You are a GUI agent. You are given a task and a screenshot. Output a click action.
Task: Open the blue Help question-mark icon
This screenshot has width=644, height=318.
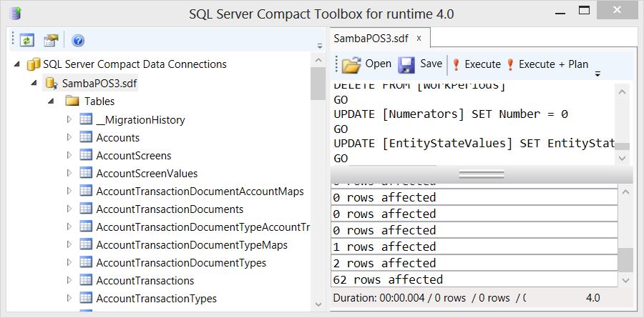(x=78, y=40)
